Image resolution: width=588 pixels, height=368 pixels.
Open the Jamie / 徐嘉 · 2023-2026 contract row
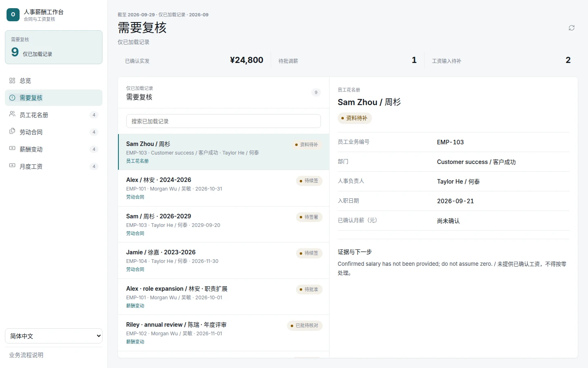click(x=223, y=260)
